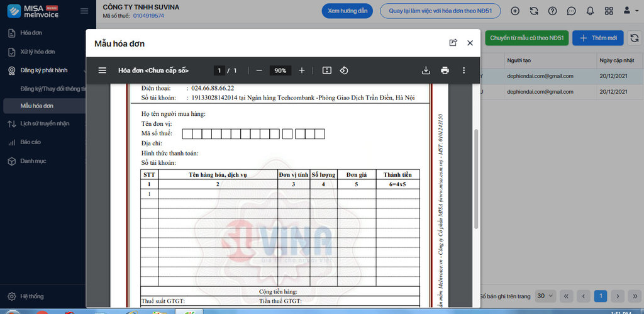Click Hóa đơn document icon in sidebar

12,33
